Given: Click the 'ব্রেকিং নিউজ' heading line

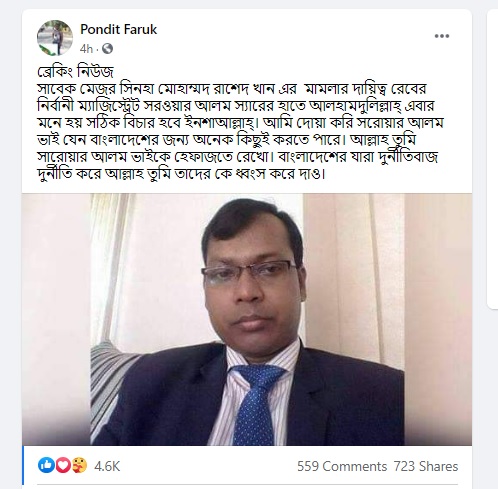Looking at the screenshot, I should pos(76,71).
